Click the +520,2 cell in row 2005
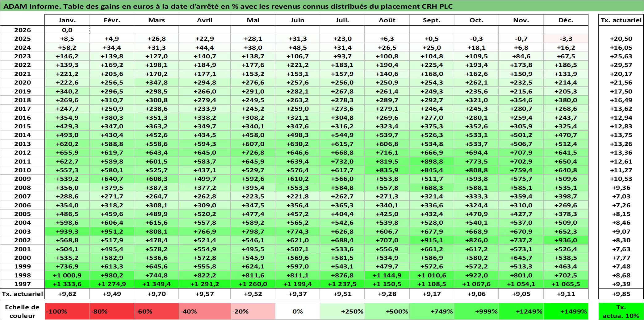This screenshot has height=320, width=644. click(x=205, y=214)
